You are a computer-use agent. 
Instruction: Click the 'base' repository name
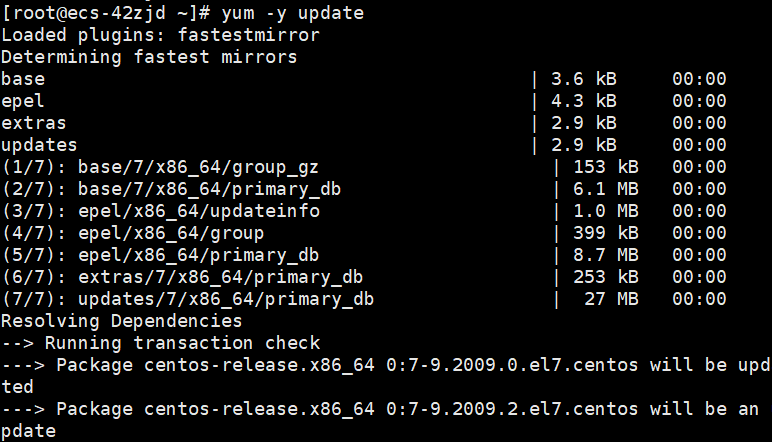click(23, 79)
